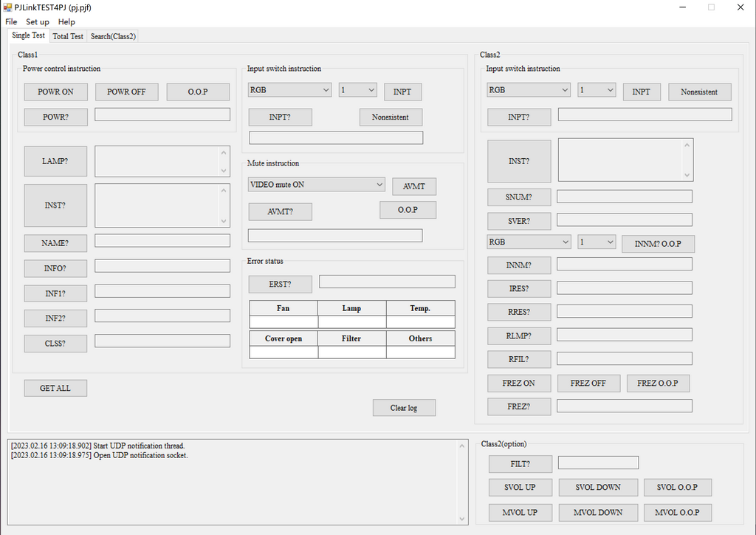Click the MVOL O.O.P button

pyautogui.click(x=678, y=512)
